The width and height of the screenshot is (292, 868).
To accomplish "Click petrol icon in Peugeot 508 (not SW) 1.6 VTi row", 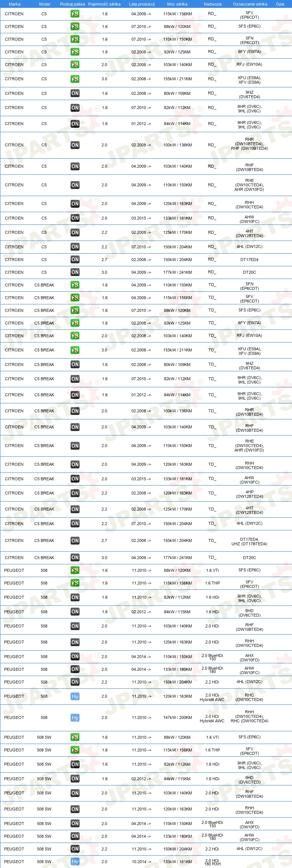I will point(75,570).
